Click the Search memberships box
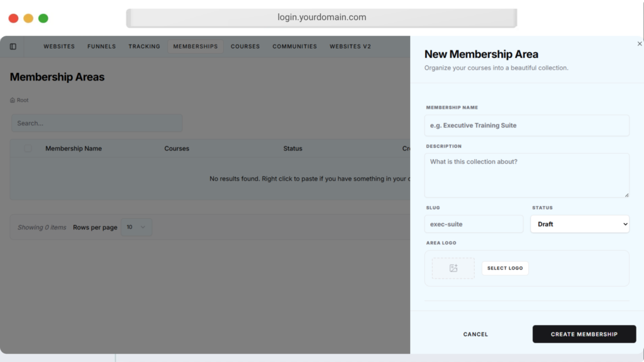Screen dimensions: 644x362 [x=97, y=123]
